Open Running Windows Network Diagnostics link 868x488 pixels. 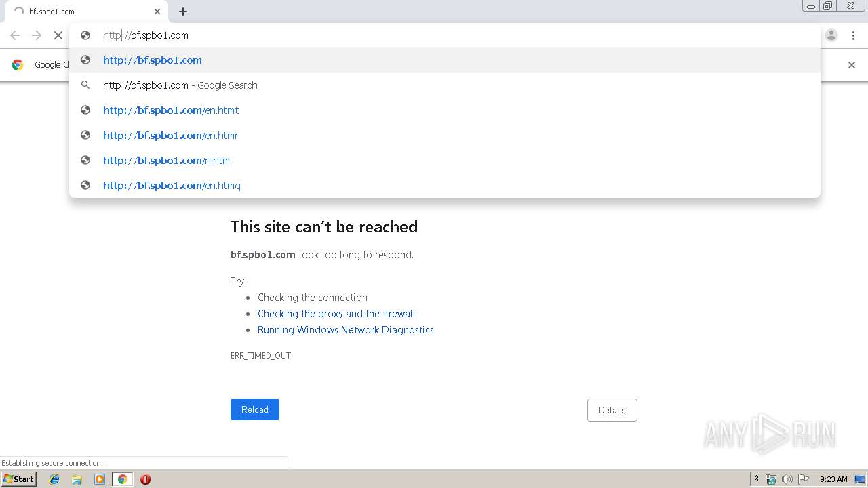point(346,330)
